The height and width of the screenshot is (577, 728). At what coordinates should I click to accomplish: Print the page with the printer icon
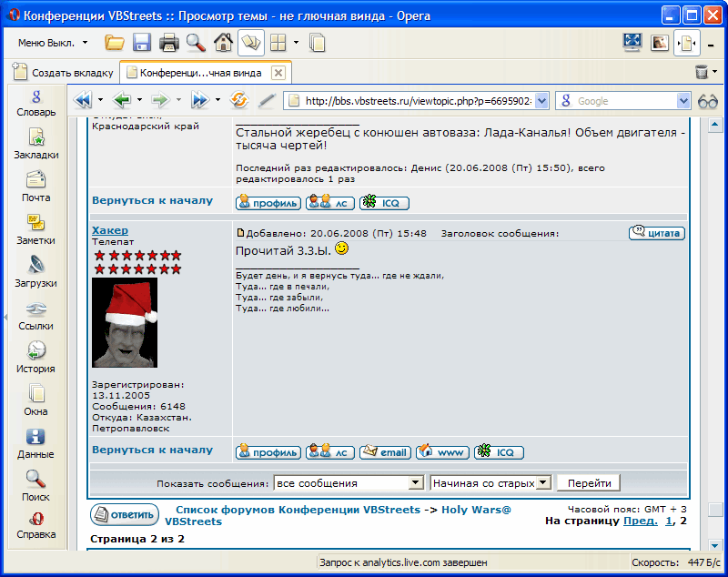pos(169,43)
